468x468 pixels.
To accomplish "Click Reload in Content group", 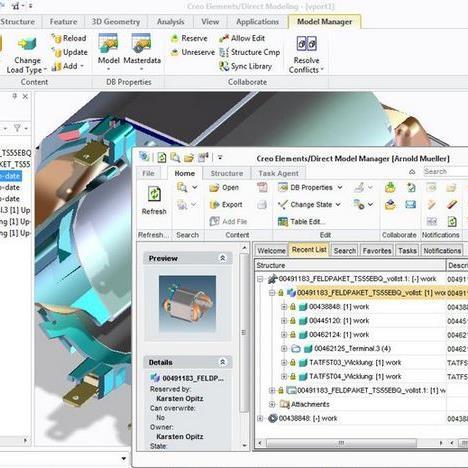I will pyautogui.click(x=69, y=38).
